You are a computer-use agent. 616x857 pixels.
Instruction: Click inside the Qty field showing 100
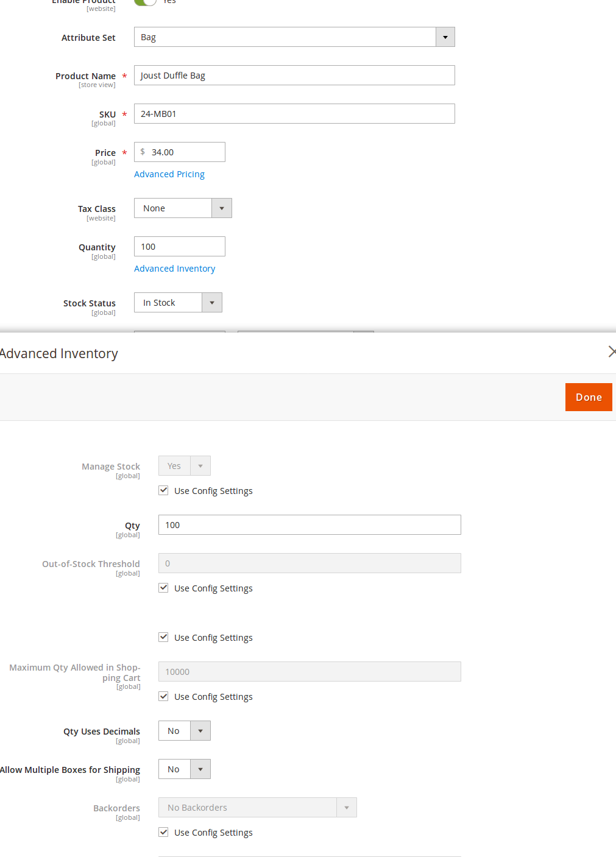pos(309,524)
